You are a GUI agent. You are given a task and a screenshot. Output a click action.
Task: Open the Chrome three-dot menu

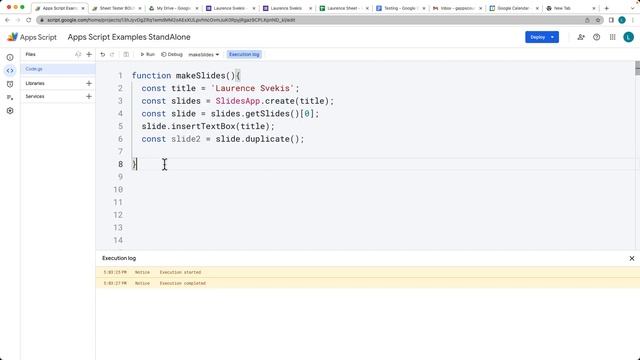point(633,20)
